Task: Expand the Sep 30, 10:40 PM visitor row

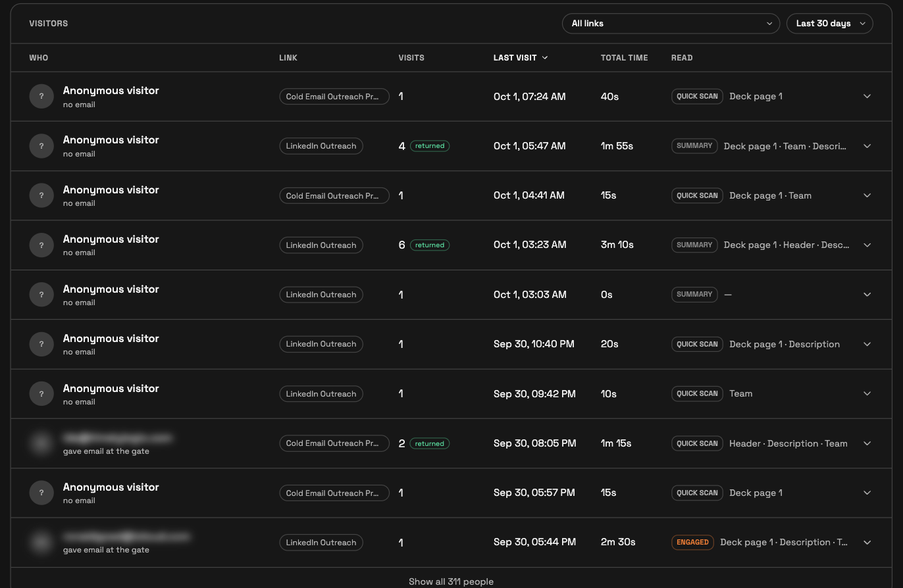Action: pos(867,344)
